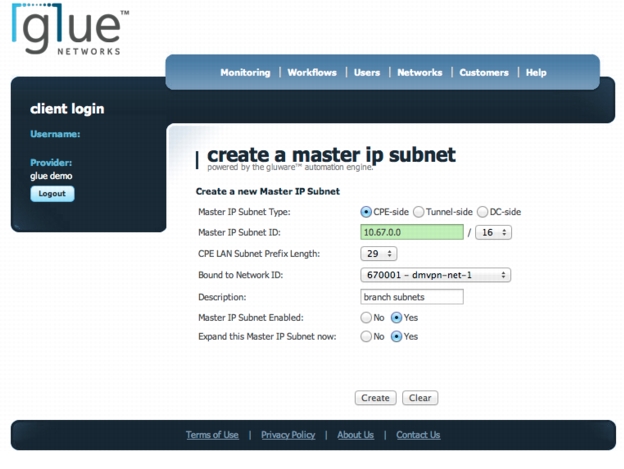Open the Privacy Policy link

(288, 435)
